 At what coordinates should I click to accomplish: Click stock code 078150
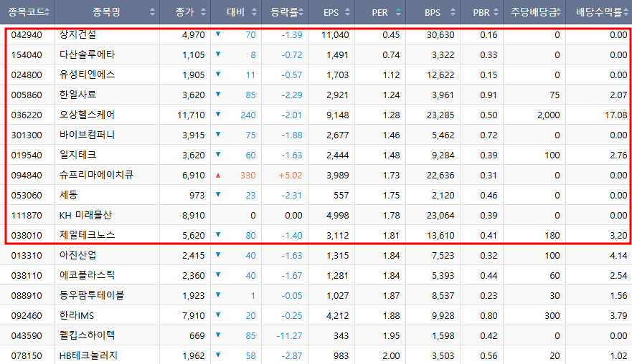[27, 356]
